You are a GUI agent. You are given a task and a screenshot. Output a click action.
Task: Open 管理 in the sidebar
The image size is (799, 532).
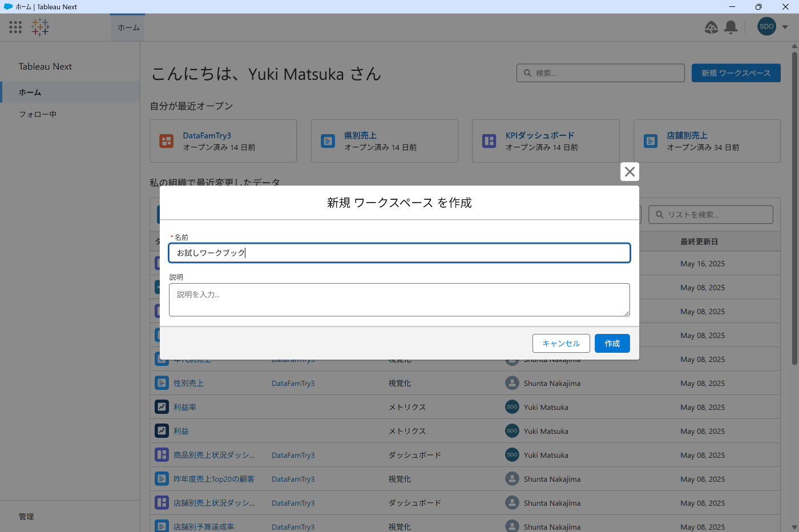tap(26, 517)
